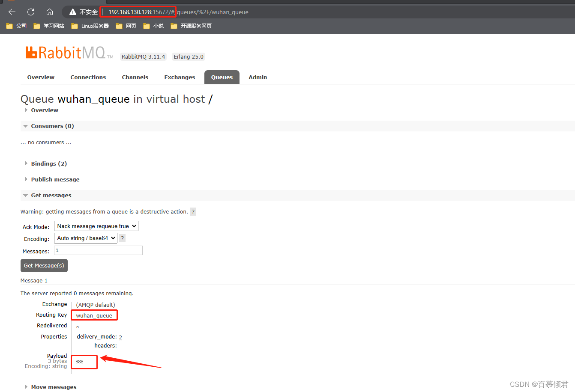Open the 网页 bookmark folder
The width and height of the screenshot is (575, 392).
126,26
